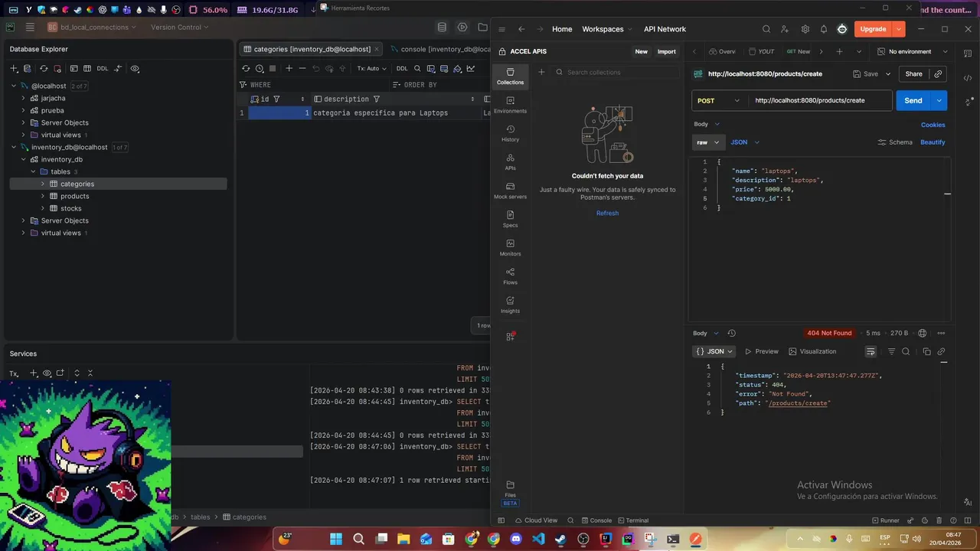
Task: Expand stocks table in Database Explorer
Action: [43, 208]
